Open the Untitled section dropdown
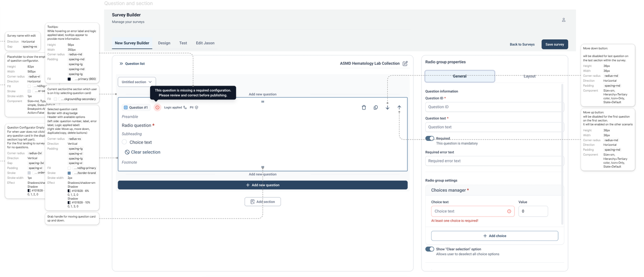Image resolution: width=644 pixels, height=277 pixels. [137, 82]
